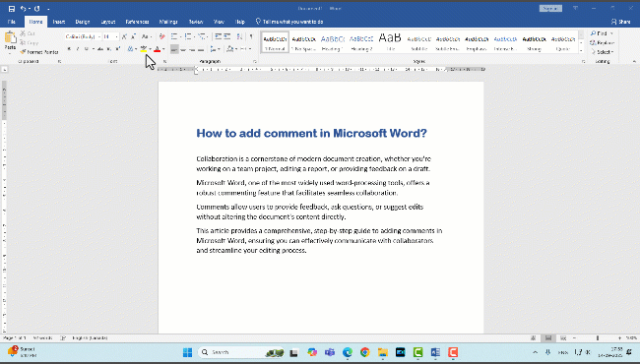The image size is (640, 364).
Task: Switch to the Insert ribbon tab
Action: point(59,22)
